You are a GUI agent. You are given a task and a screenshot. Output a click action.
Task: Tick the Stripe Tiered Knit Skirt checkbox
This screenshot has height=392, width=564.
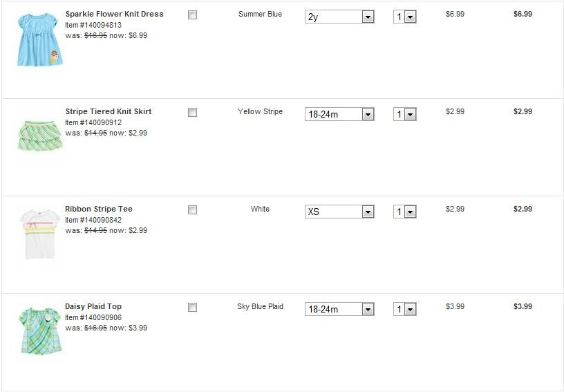click(192, 112)
